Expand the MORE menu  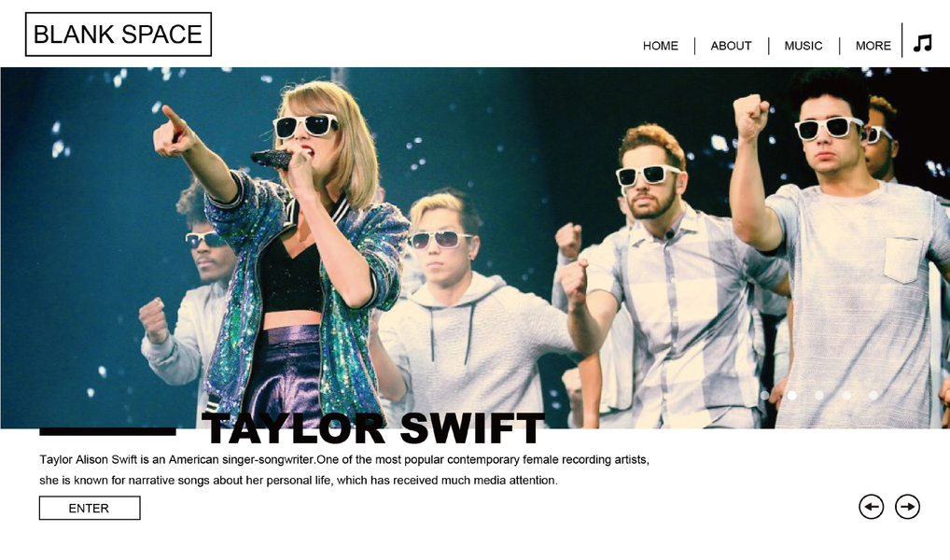coord(873,46)
